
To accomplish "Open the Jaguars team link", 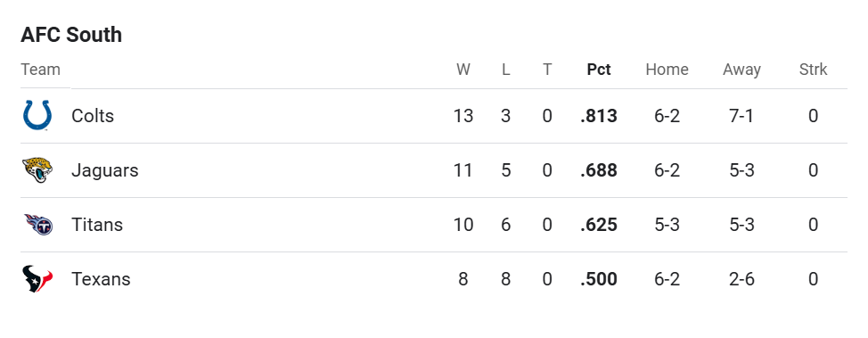I will 104,170.
